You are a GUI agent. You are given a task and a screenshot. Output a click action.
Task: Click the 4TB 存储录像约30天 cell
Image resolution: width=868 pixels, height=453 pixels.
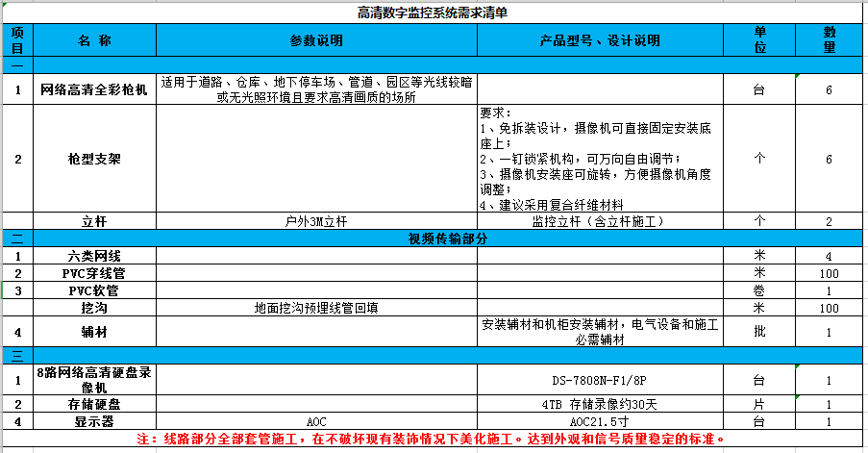point(601,403)
